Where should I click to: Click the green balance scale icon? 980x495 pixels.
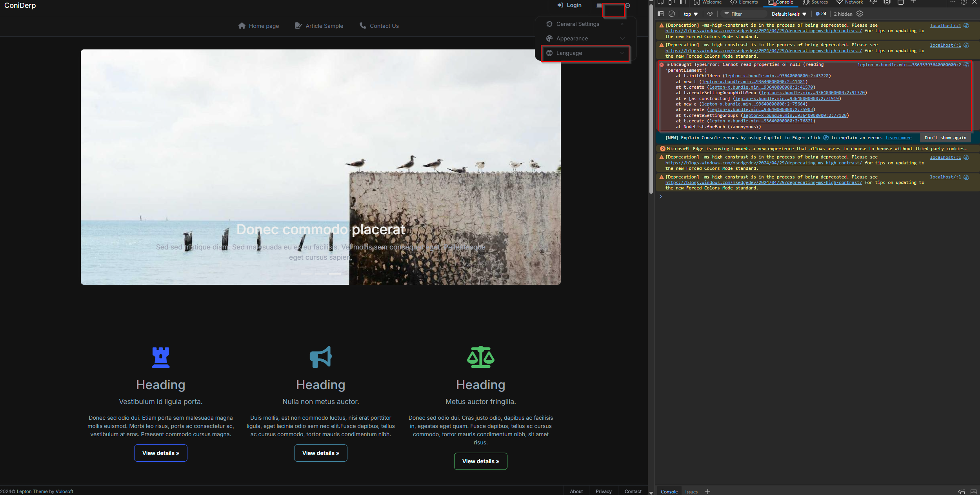(x=480, y=357)
